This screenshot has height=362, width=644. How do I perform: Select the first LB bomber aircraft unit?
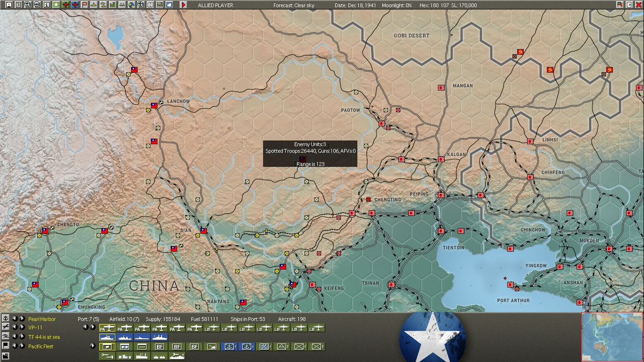212,328
